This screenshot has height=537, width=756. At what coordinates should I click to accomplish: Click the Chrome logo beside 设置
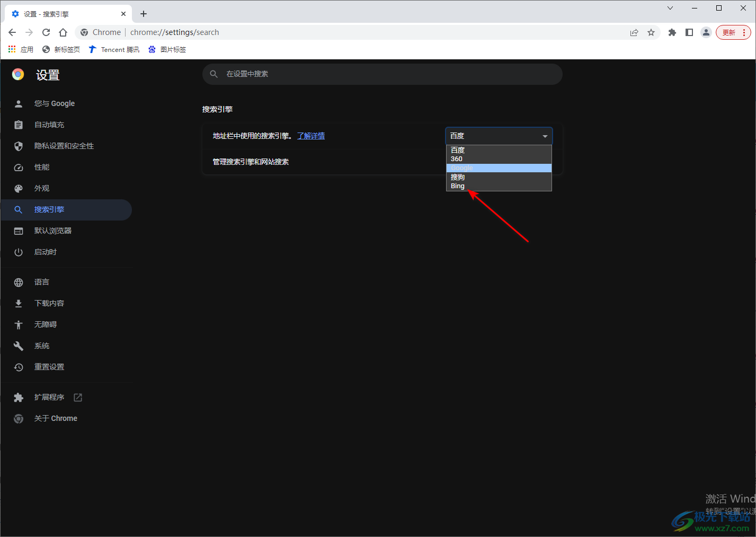18,75
